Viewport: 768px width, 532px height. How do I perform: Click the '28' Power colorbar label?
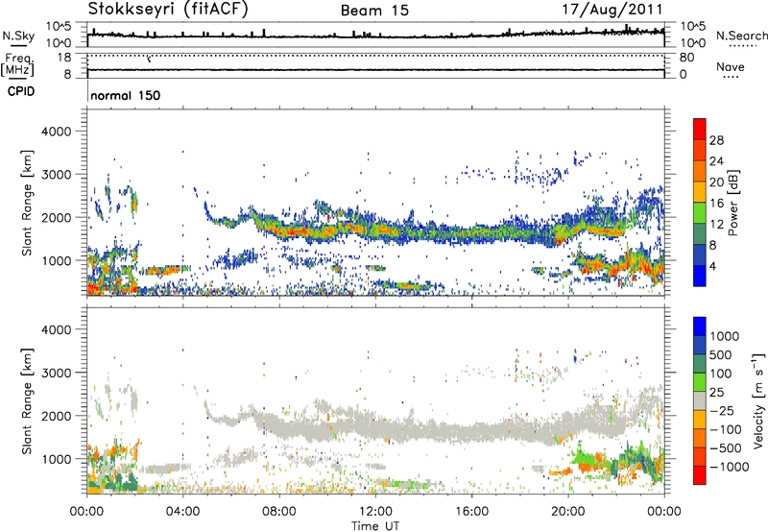tap(716, 140)
